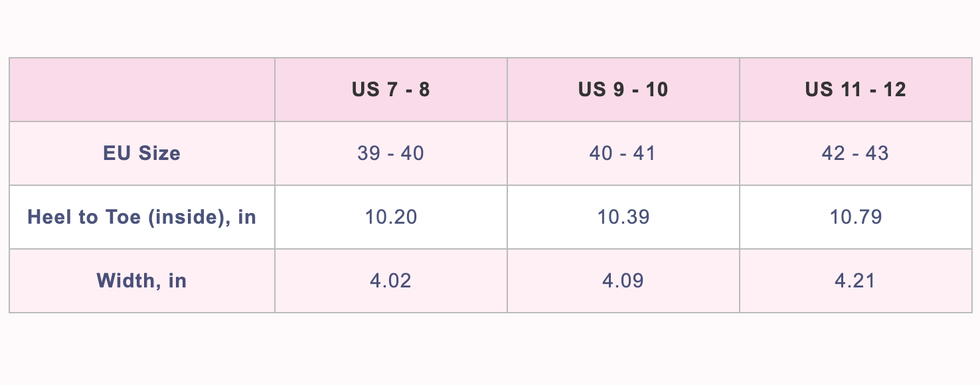Click the 39 - 40 EU size cell

[391, 153]
